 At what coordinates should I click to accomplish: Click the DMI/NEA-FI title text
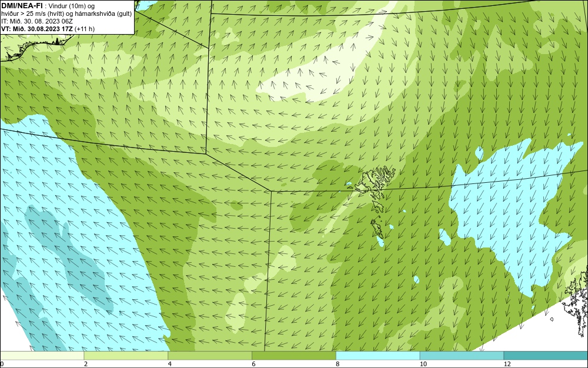[24, 5]
